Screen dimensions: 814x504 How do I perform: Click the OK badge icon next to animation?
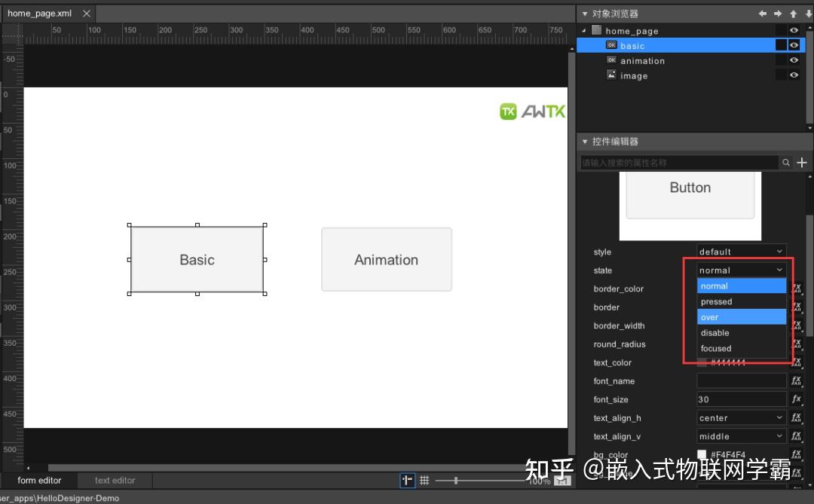pos(612,60)
